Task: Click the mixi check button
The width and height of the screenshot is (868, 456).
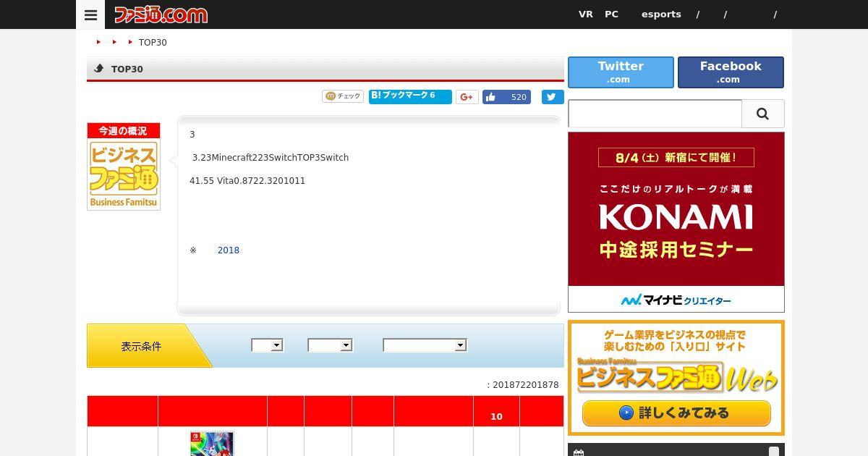Action: pyautogui.click(x=343, y=96)
